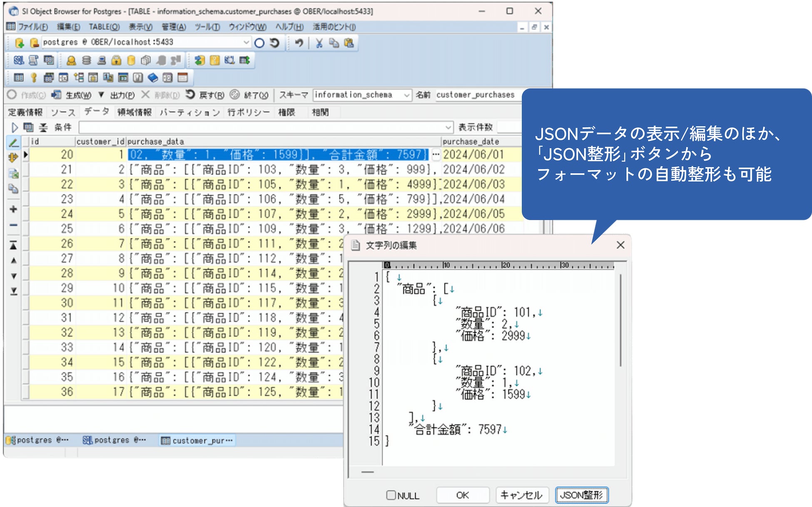
Task: Click the commit circle icon
Action: [259, 43]
